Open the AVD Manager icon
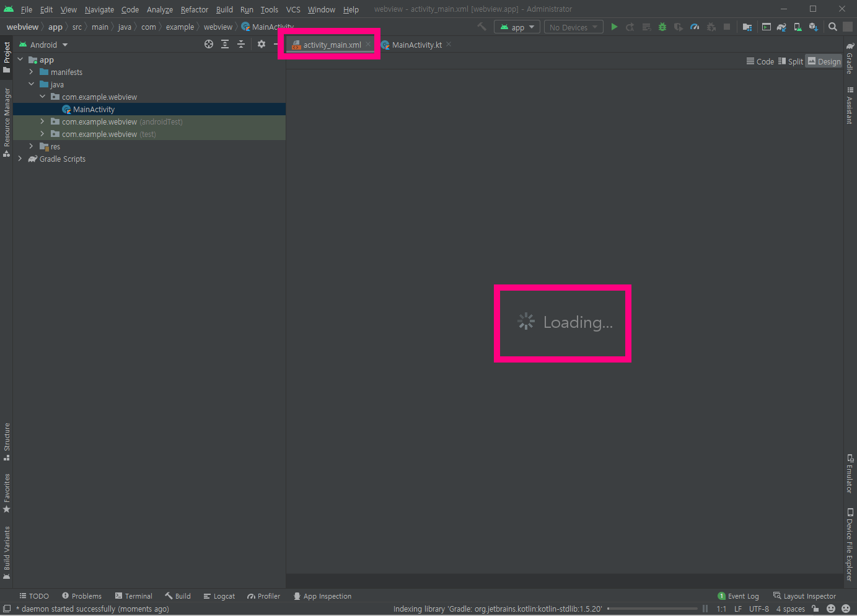Viewport: 857px width, 616px height. (x=798, y=27)
